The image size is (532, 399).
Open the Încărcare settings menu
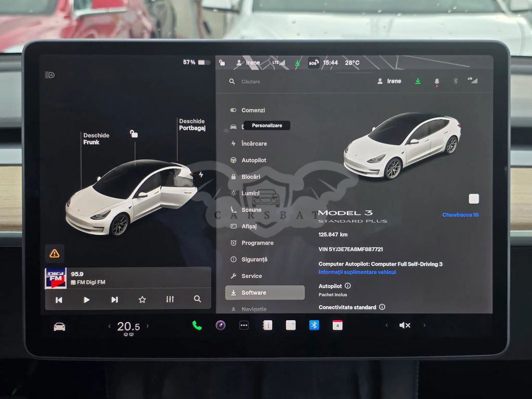pos(254,144)
